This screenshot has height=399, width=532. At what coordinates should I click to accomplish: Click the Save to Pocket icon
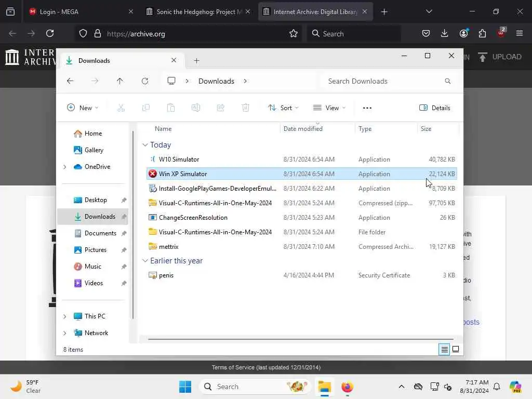coord(426,33)
